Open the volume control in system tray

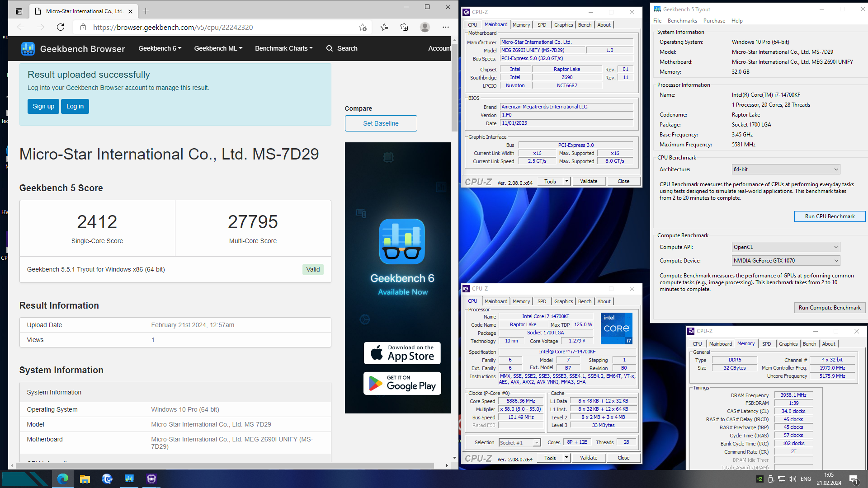tap(793, 479)
